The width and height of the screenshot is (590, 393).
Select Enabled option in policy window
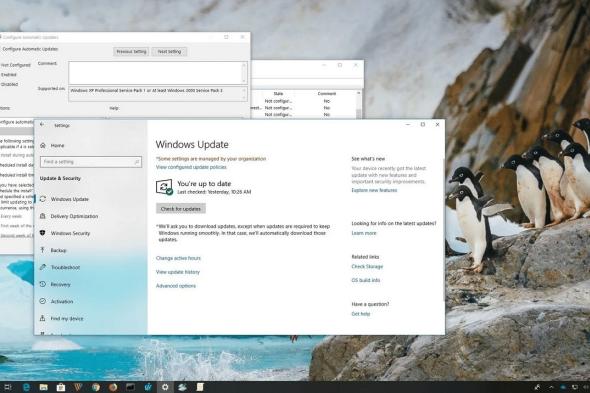pyautogui.click(x=9, y=75)
